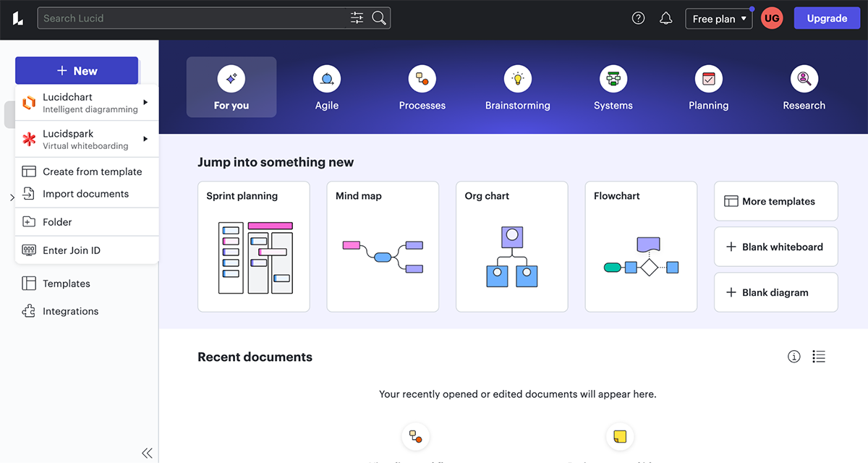Open the UG user avatar menu
868x463 pixels.
[x=772, y=19]
